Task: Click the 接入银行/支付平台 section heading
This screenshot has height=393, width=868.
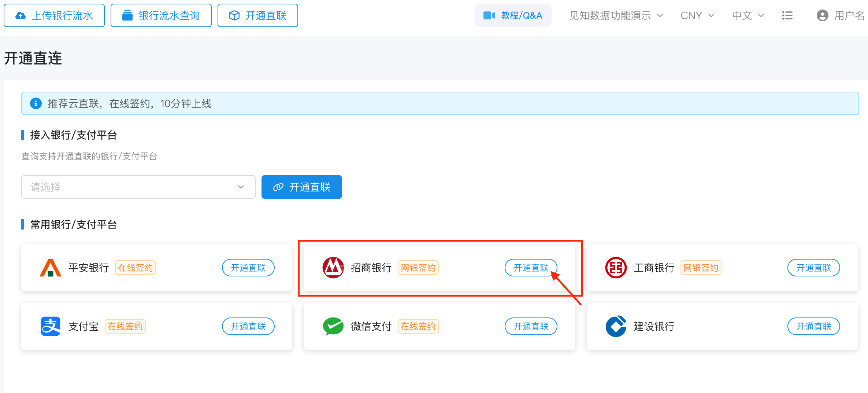Action: pos(73,135)
